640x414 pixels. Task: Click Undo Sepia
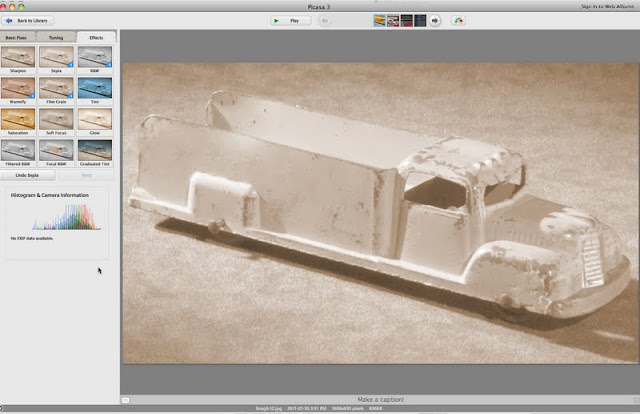pos(27,175)
